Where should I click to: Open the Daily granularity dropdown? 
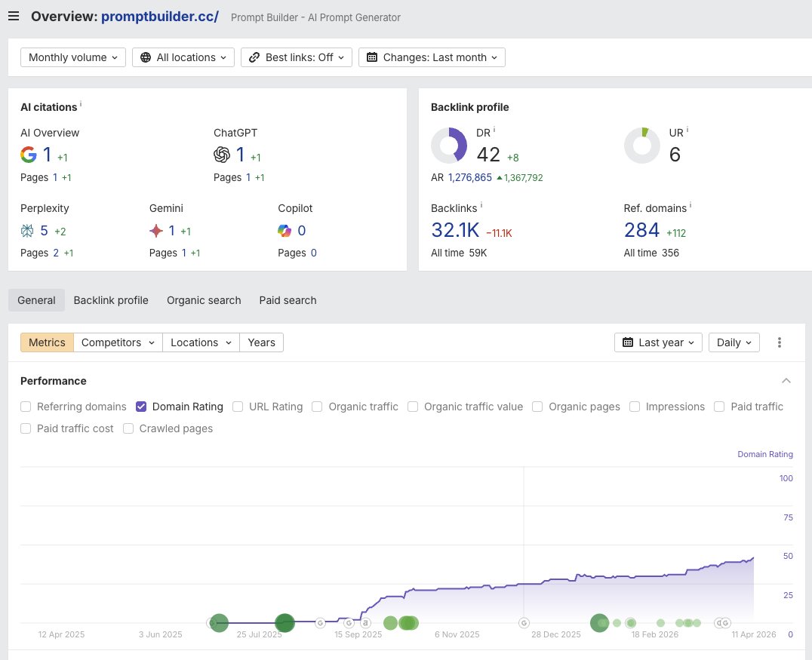coord(734,342)
